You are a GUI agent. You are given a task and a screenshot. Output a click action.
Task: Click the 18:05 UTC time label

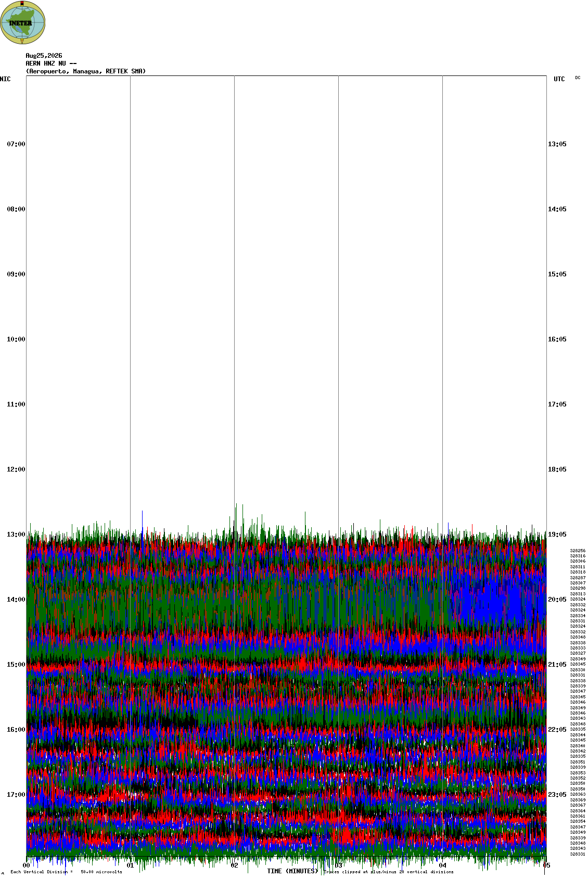pyautogui.click(x=557, y=469)
